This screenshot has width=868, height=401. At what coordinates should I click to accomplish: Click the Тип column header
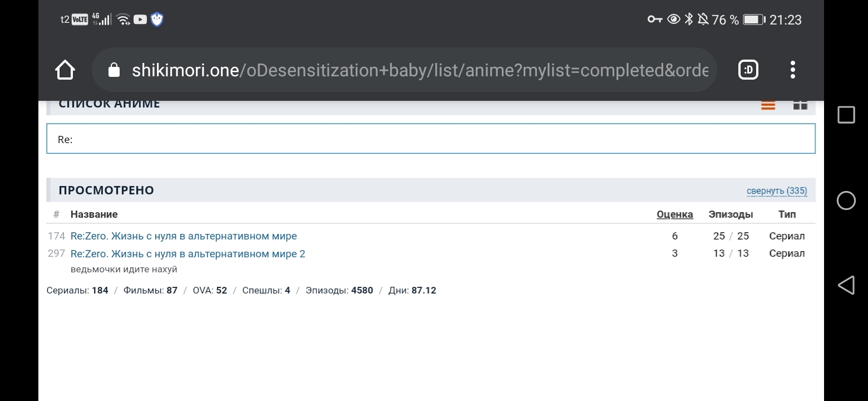coord(787,214)
